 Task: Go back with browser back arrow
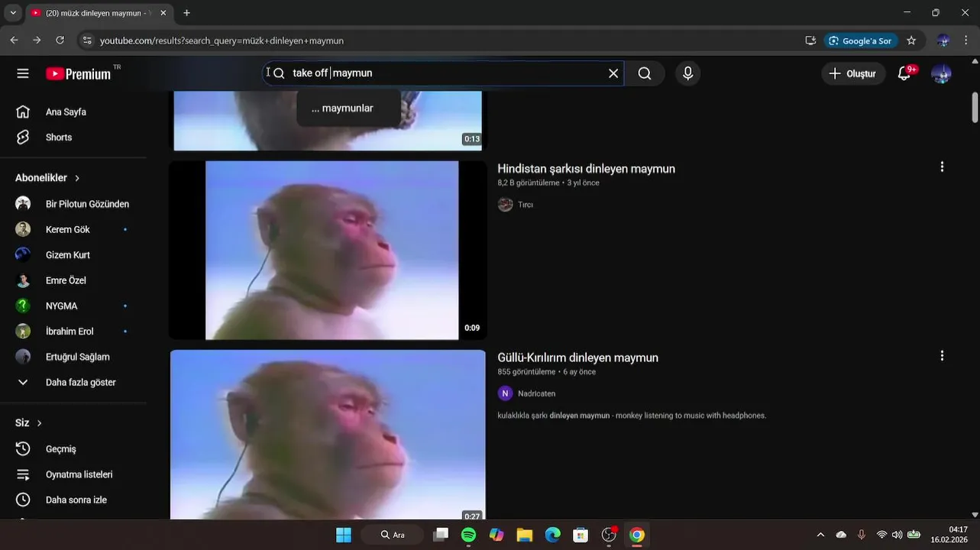tap(14, 40)
